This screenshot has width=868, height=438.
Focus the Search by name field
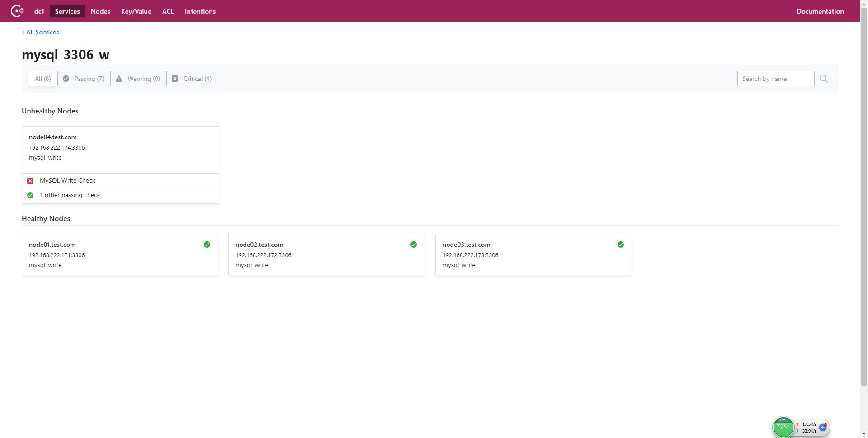coord(776,79)
